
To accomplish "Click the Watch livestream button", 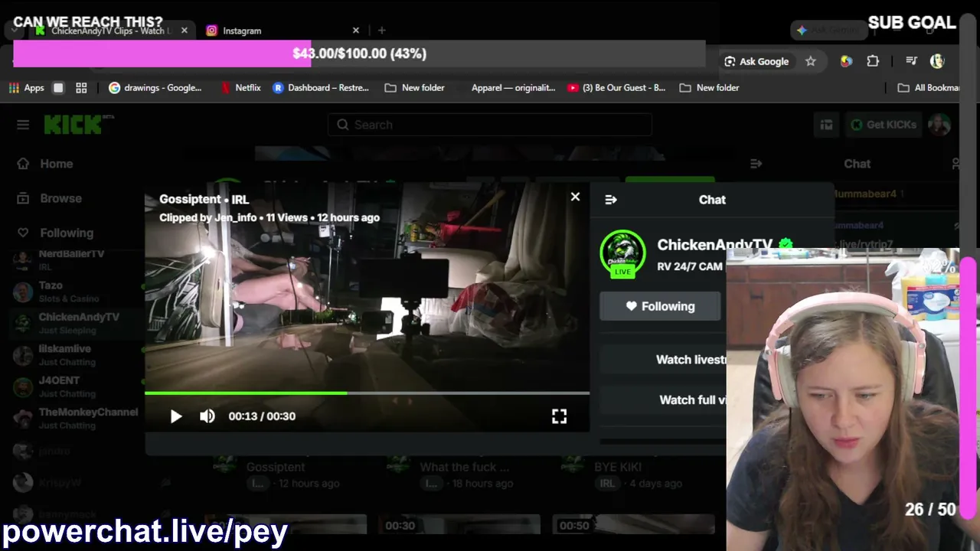I will (663, 360).
